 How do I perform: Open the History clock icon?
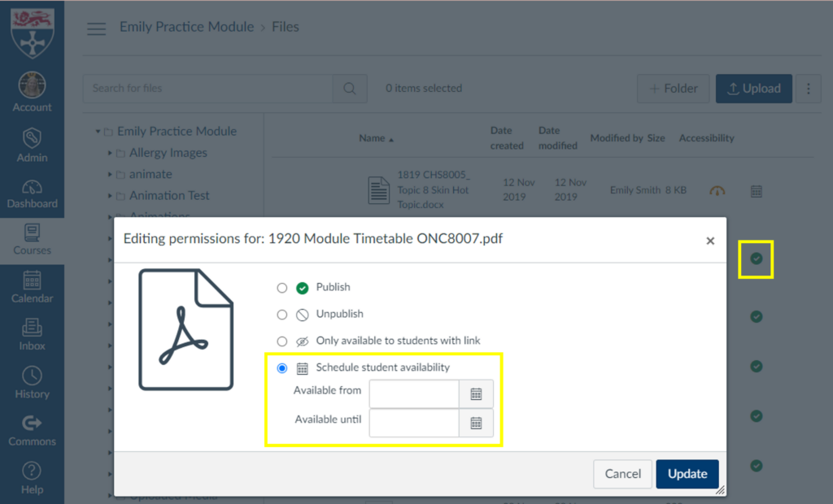32,382
